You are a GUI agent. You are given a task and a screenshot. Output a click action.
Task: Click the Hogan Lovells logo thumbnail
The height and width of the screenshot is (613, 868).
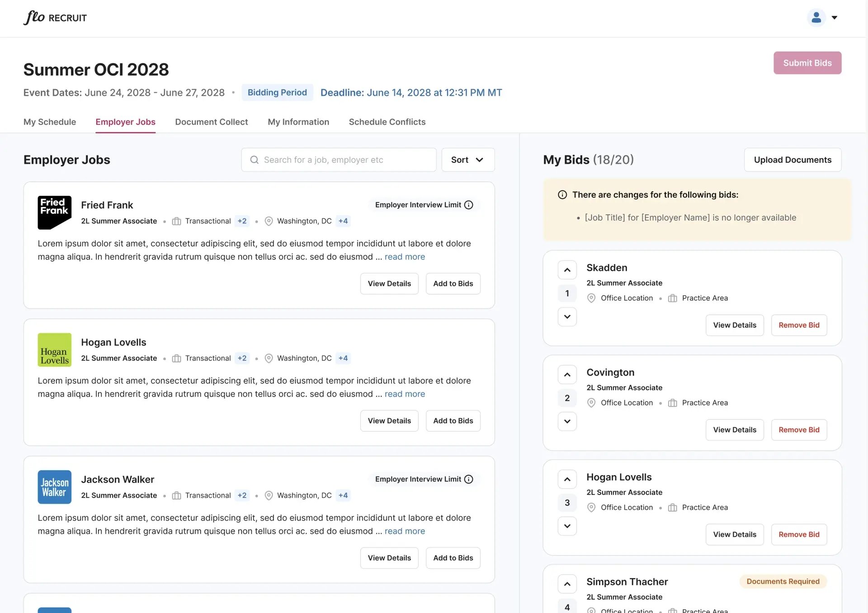click(x=55, y=350)
